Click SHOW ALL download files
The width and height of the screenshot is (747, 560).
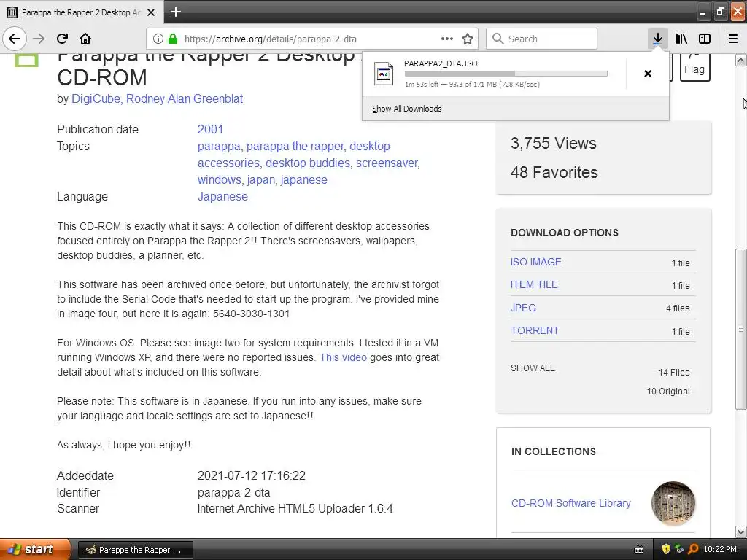pos(533,368)
